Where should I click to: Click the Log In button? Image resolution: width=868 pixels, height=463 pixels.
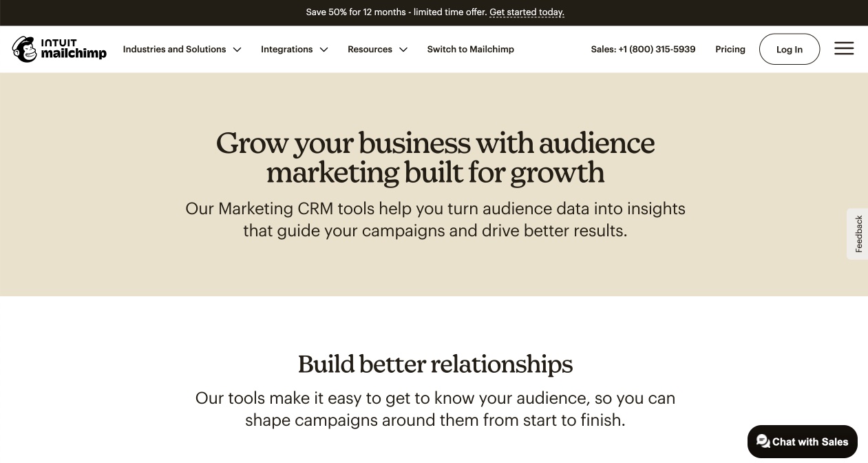coord(790,49)
